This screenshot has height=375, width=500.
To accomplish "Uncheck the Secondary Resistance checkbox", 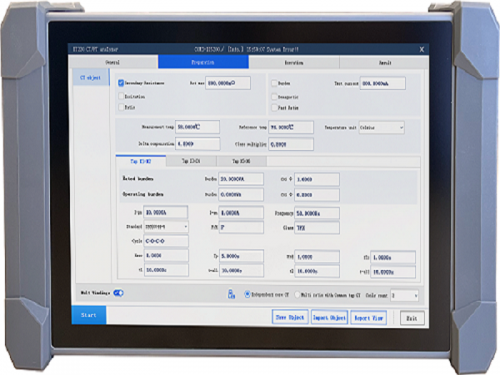I will (121, 83).
